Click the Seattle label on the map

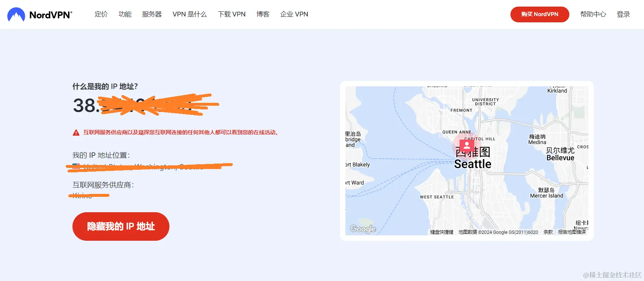click(473, 164)
